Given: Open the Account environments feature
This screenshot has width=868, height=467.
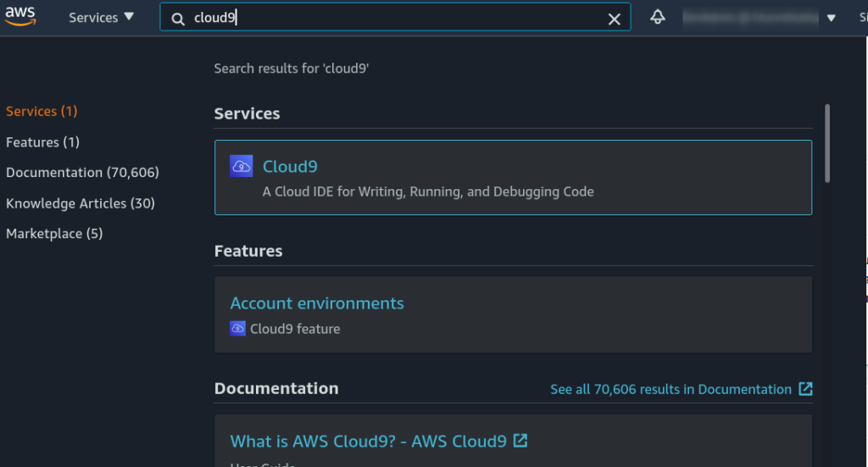Looking at the screenshot, I should point(317,303).
